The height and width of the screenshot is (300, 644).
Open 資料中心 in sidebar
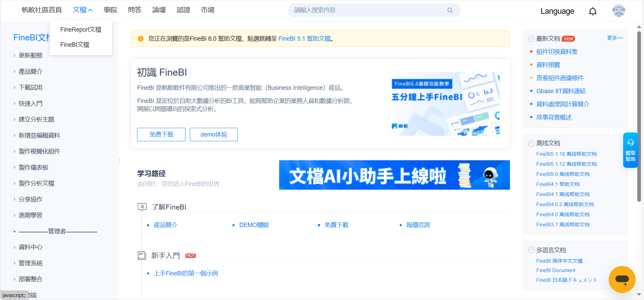[31, 247]
